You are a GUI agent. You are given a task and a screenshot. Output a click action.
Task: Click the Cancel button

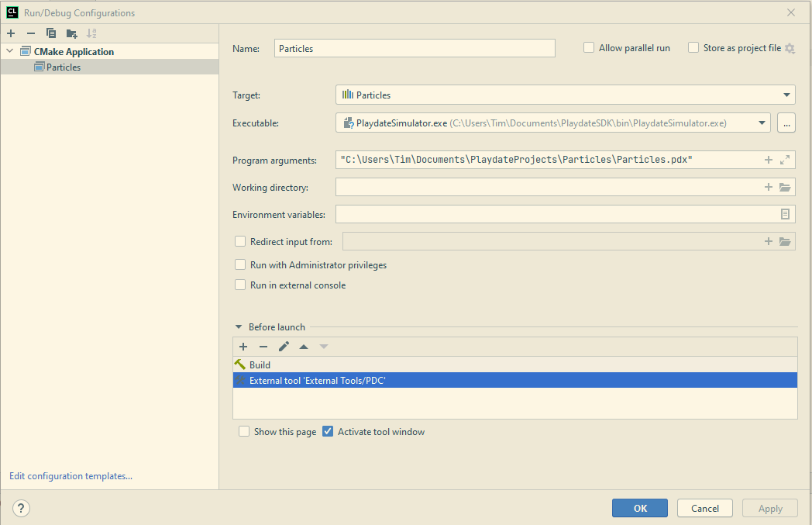[705, 509]
